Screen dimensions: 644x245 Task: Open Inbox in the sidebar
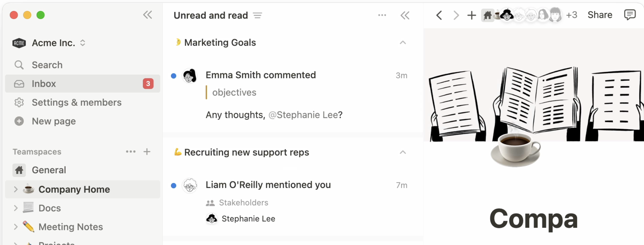(x=83, y=84)
